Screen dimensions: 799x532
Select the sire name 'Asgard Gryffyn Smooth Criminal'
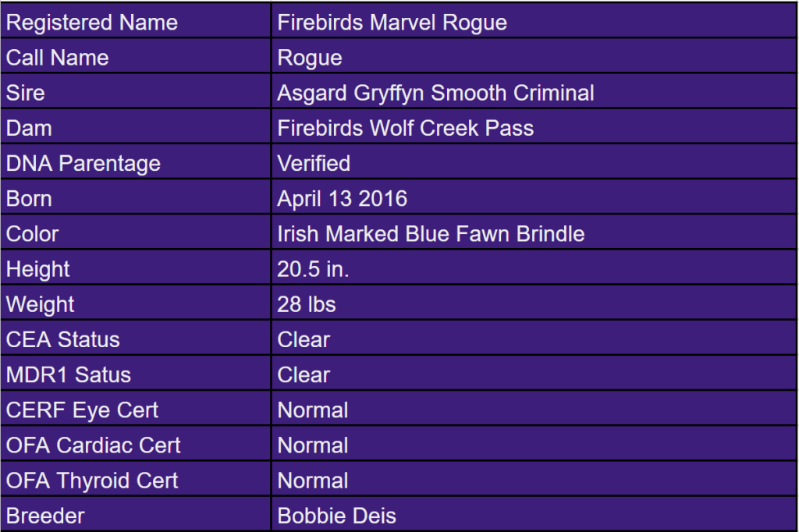pyautogui.click(x=435, y=93)
